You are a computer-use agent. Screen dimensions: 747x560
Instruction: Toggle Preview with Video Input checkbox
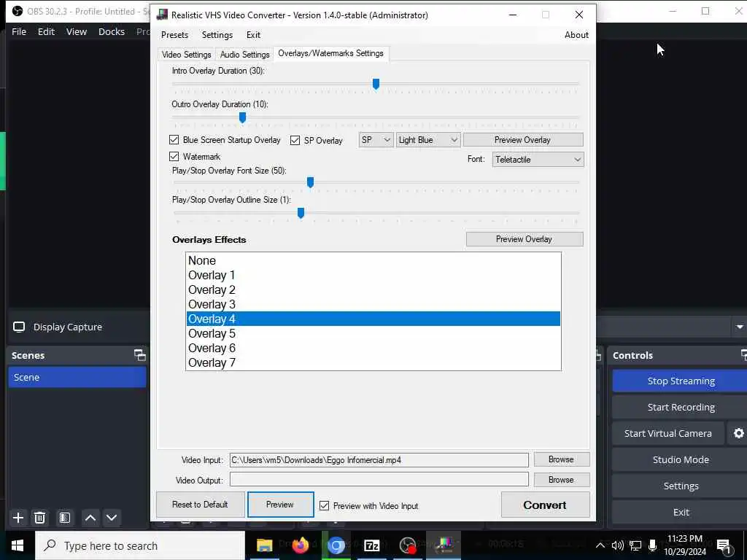coord(324,506)
